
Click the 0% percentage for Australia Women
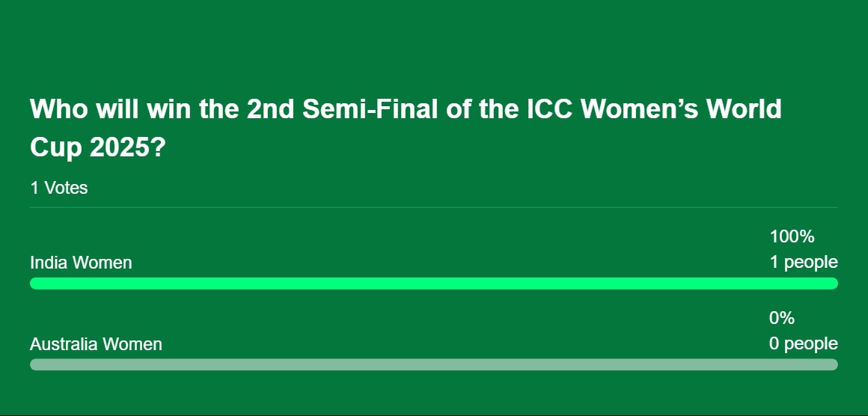[782, 318]
